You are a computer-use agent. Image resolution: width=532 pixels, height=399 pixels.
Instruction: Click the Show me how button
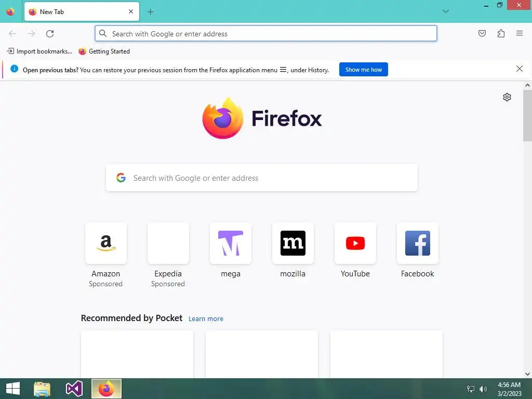pos(363,70)
